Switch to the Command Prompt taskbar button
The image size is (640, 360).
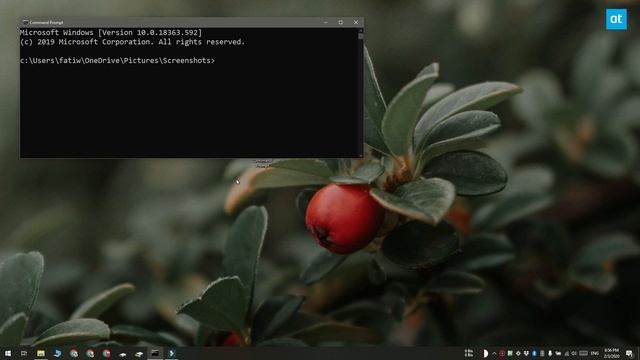click(x=155, y=353)
